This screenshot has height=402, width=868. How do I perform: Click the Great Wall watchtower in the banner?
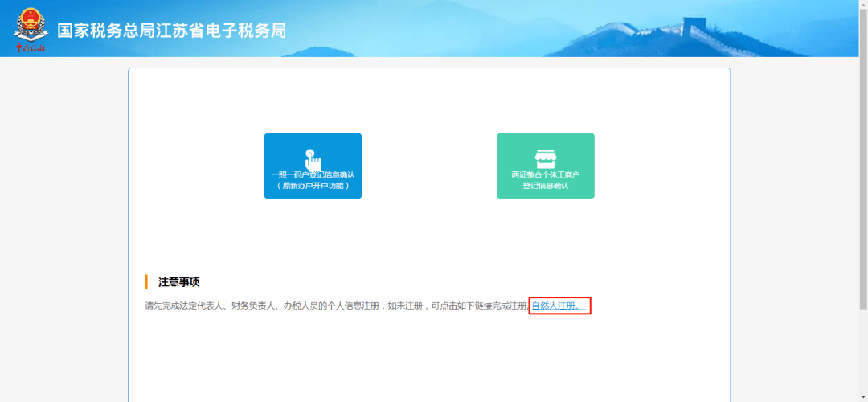[x=694, y=27]
